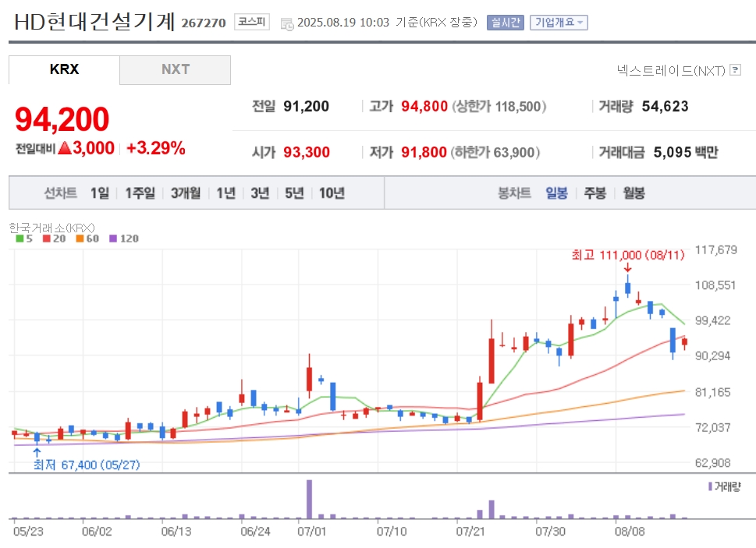Image resolution: width=756 pixels, height=548 pixels.
Task: Click the tallest volume bar at 07/01
Action: point(309,499)
